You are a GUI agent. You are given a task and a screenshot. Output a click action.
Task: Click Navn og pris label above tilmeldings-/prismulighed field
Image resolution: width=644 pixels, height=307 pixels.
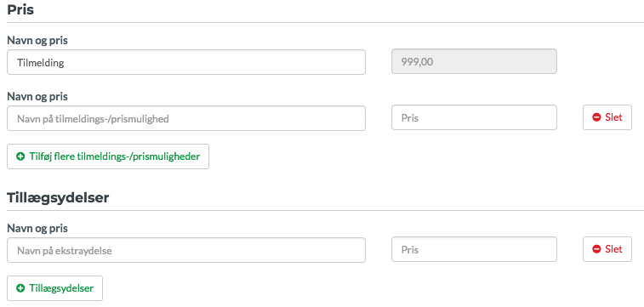(37, 97)
